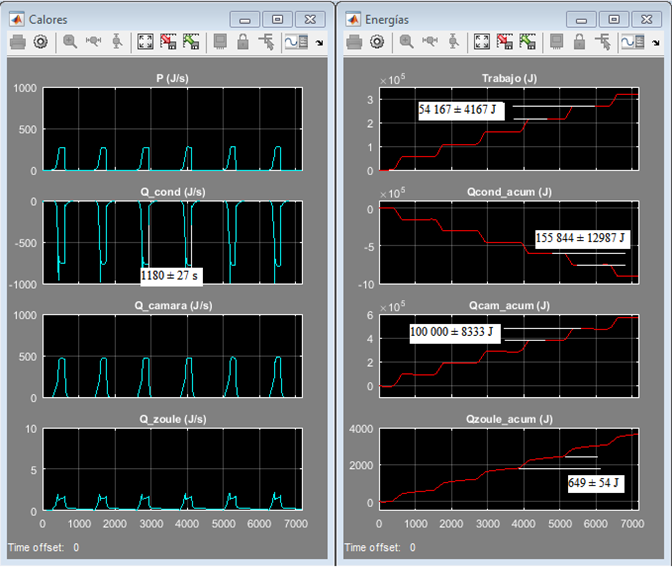Select the P (J/s) plot axes
The width and height of the screenshot is (672, 569).
coord(173,129)
